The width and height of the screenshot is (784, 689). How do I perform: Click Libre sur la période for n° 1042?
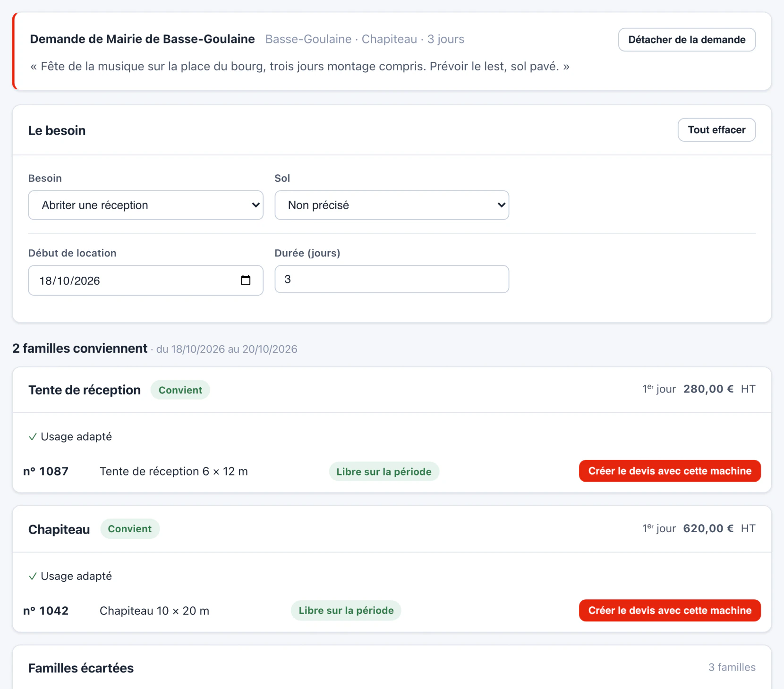coord(346,611)
